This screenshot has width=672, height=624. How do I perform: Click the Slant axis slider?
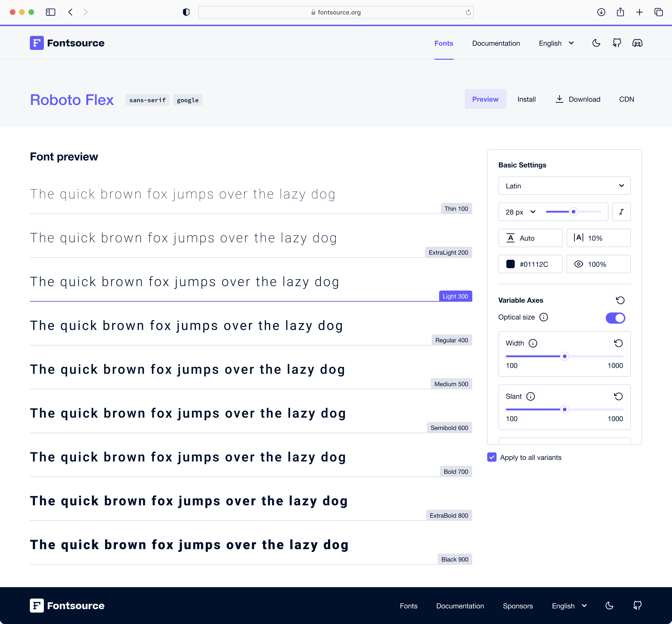click(x=564, y=409)
